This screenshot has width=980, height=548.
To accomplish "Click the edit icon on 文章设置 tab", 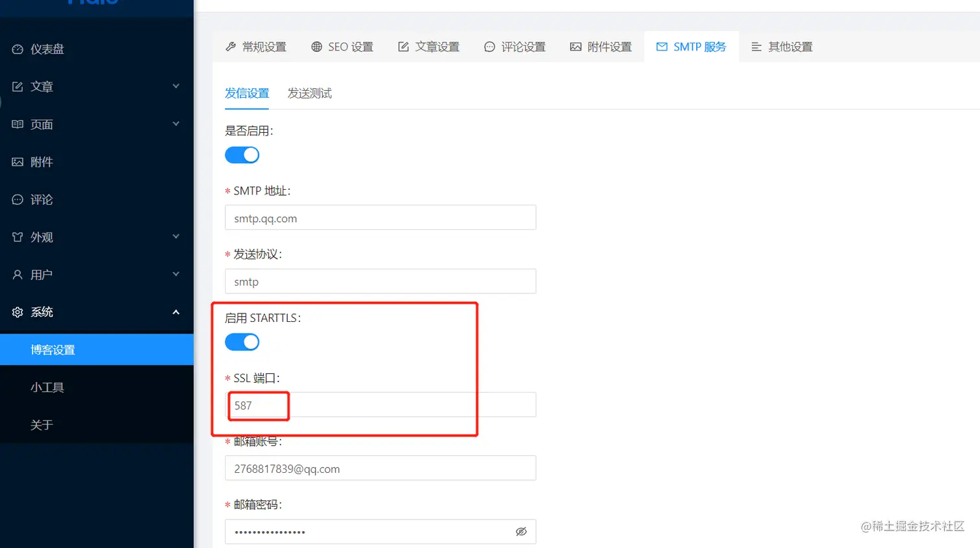I will [x=403, y=47].
